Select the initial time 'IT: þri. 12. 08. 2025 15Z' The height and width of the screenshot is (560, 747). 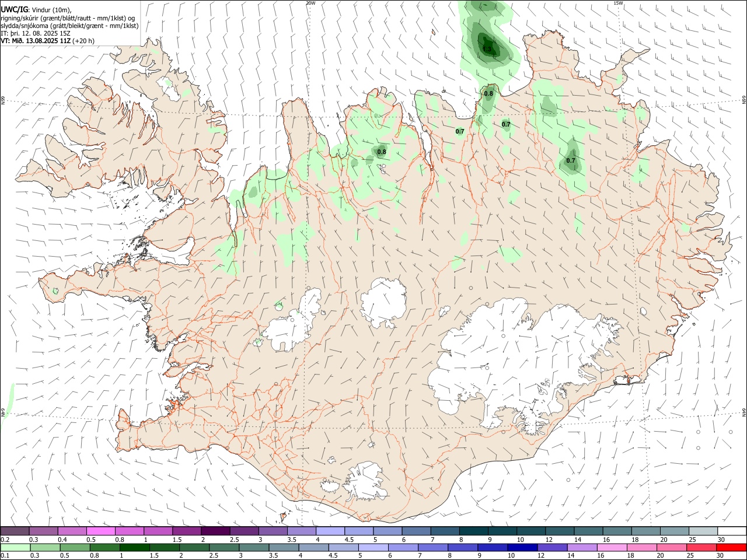click(x=36, y=33)
